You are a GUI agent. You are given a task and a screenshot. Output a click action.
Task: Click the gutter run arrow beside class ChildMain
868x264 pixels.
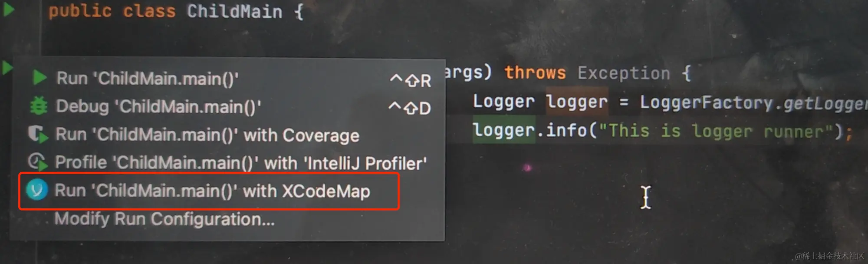[x=8, y=10]
